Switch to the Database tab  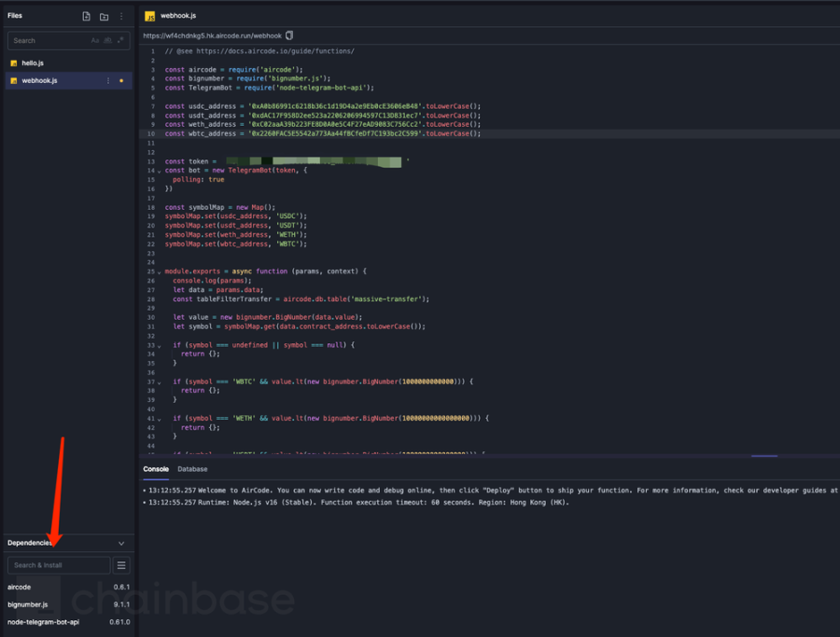(192, 469)
